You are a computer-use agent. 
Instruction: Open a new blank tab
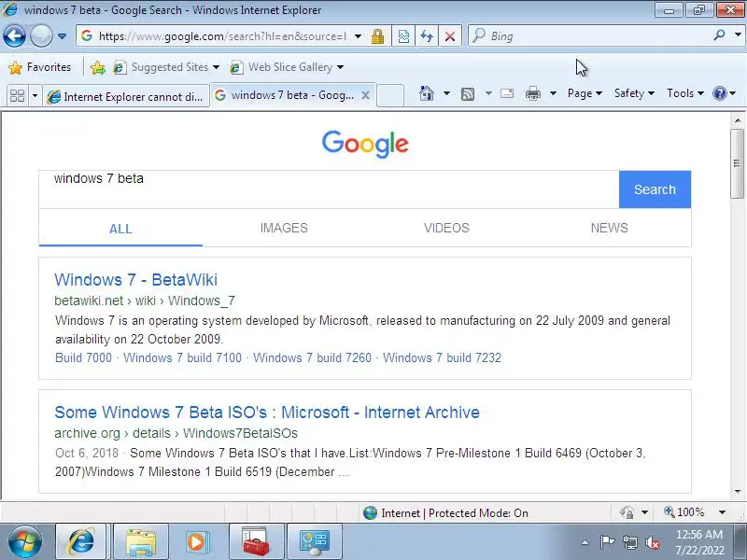point(390,96)
